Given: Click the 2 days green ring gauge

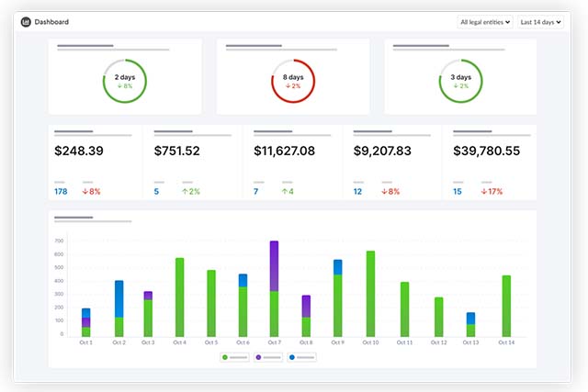Looking at the screenshot, I should pyautogui.click(x=125, y=82).
